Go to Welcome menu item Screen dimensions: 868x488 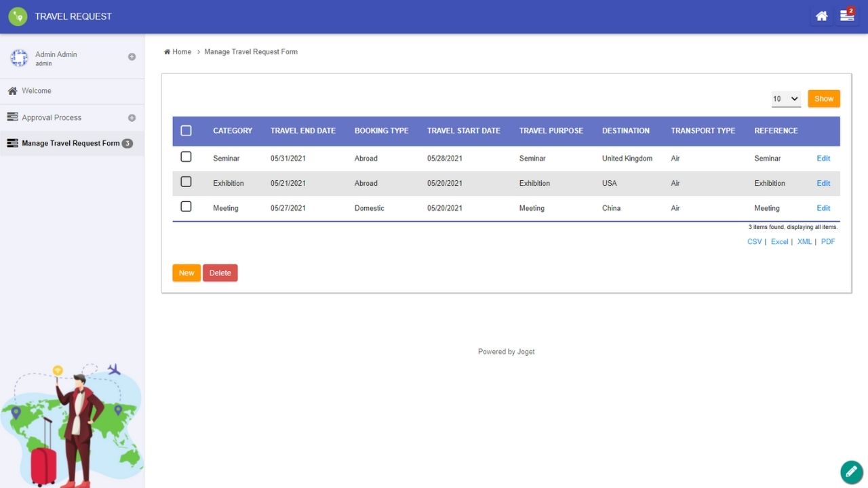[x=36, y=91]
